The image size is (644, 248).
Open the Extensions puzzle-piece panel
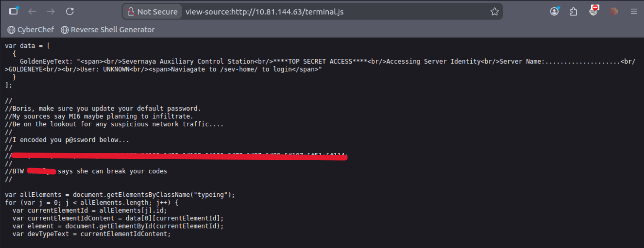pyautogui.click(x=573, y=12)
